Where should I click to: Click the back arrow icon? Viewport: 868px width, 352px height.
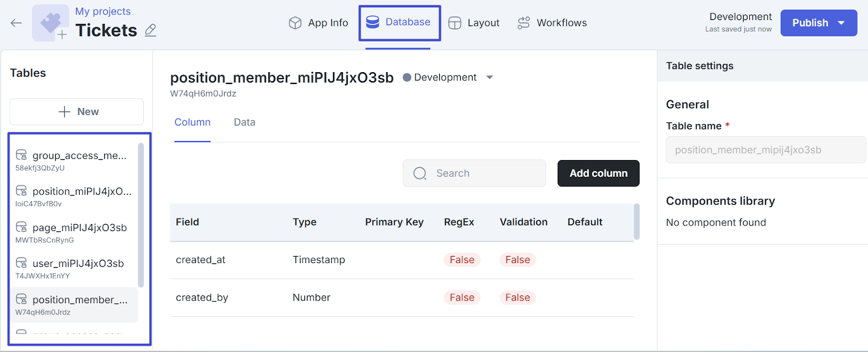click(x=16, y=23)
